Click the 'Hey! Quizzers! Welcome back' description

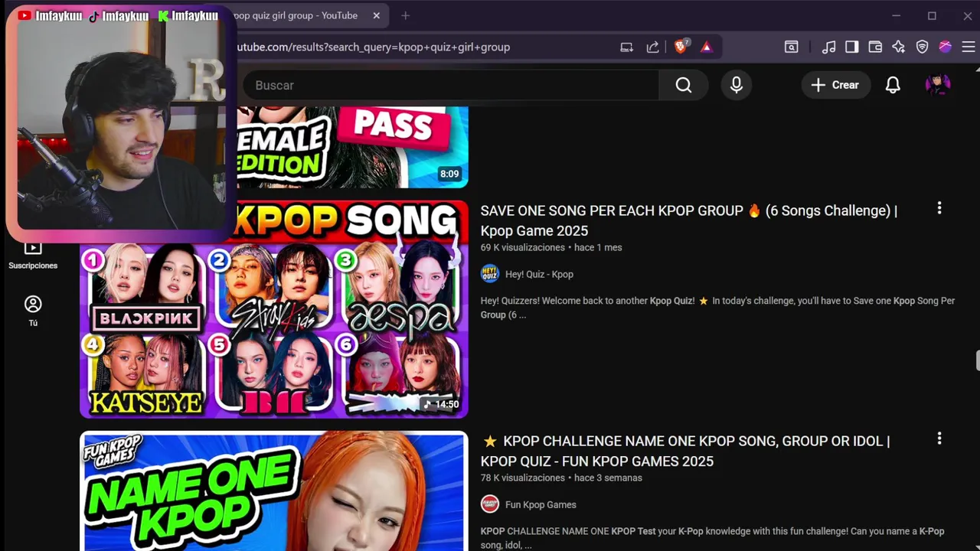tap(717, 308)
